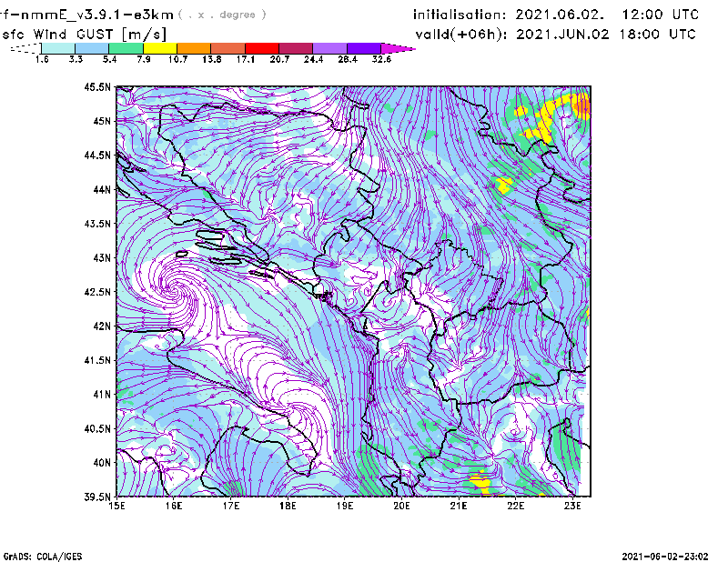Click the crimson 20.7–24.4 legend swatch
Viewport: 728px width, 562px height.
coord(297,48)
